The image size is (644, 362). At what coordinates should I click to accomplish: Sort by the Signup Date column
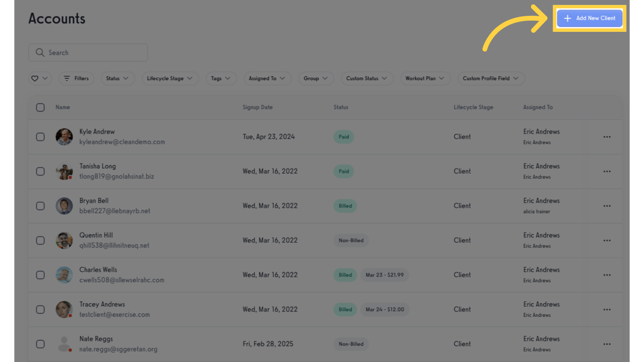pos(257,107)
